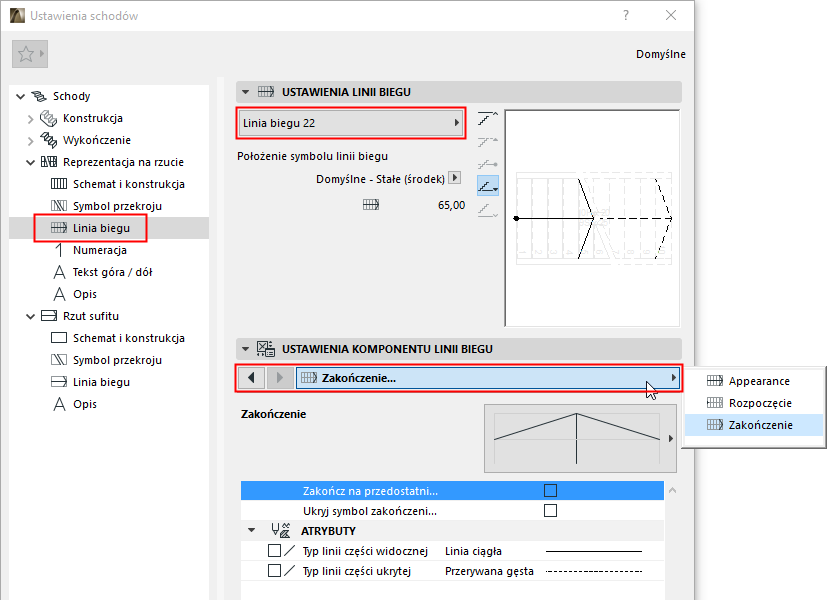Close the Ustawienia schodów dialog
The height and width of the screenshot is (600, 827).
tap(671, 15)
